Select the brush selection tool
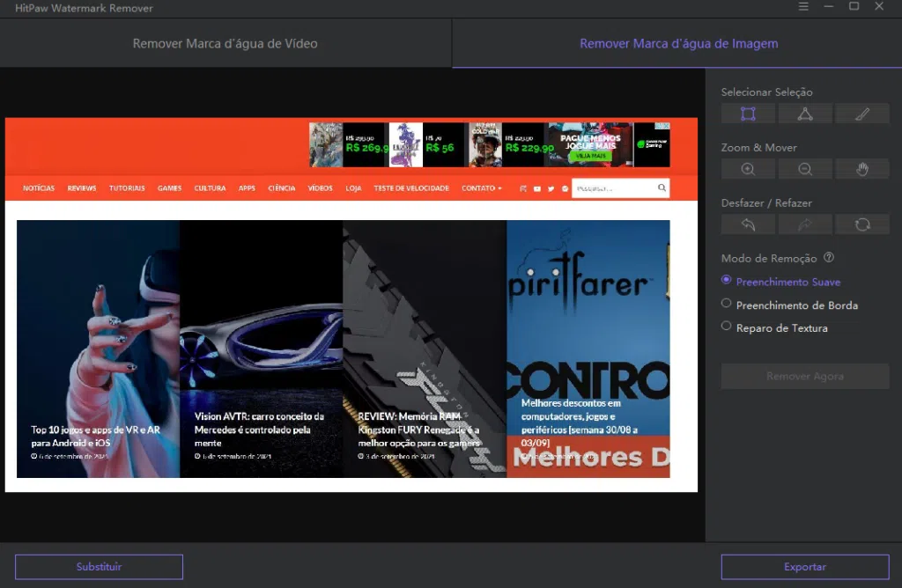902x588 pixels. click(861, 114)
